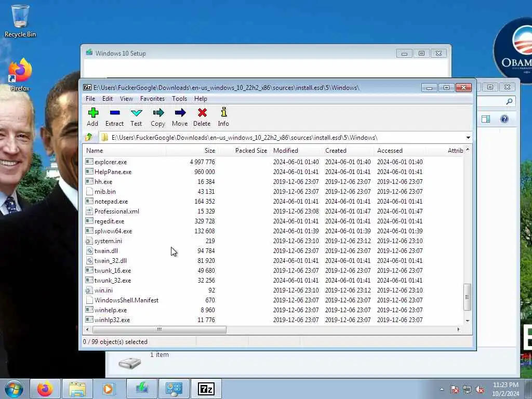This screenshot has height=399, width=532.
Task: Click the Move toolbar button
Action: click(180, 117)
